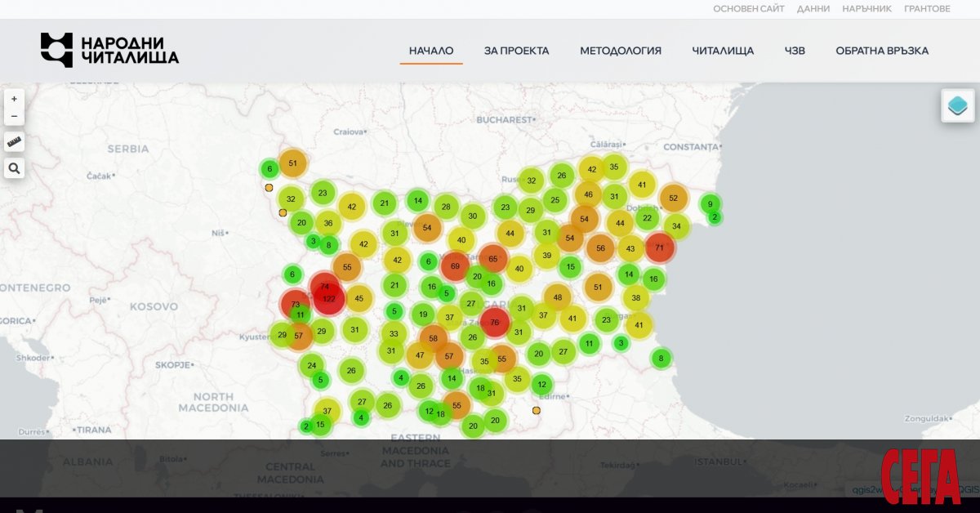The height and width of the screenshot is (513, 980).
Task: Open the ОБРАТНА ВРЪЗКА page
Action: 881,51
